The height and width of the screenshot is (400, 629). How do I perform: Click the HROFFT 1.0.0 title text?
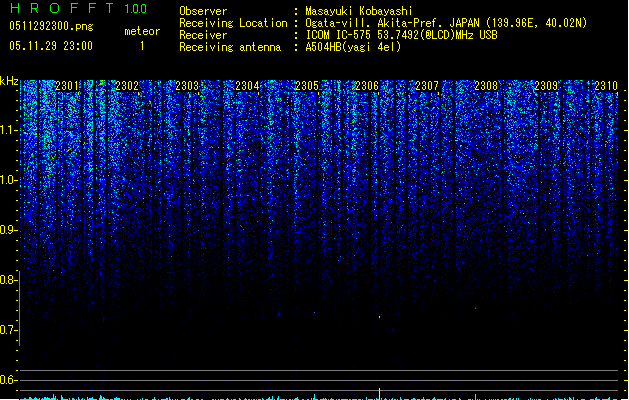click(79, 8)
